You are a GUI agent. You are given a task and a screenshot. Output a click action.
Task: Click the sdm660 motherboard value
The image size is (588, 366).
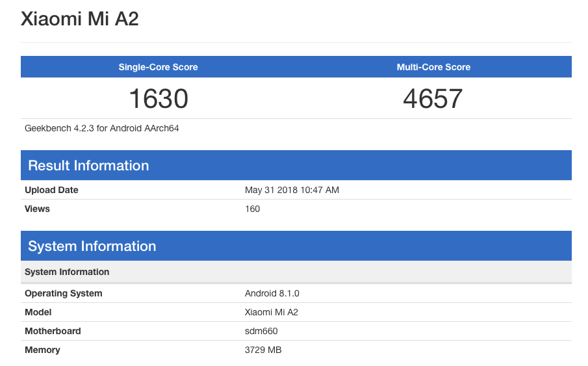261,331
